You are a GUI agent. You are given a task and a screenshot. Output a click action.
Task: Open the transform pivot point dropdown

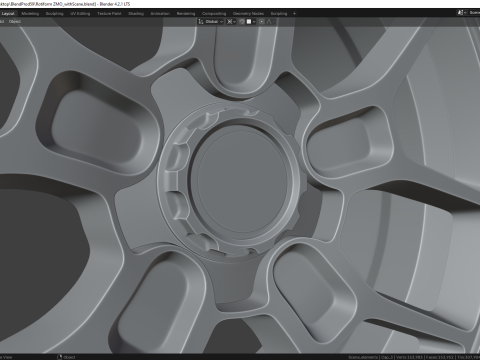(231, 21)
